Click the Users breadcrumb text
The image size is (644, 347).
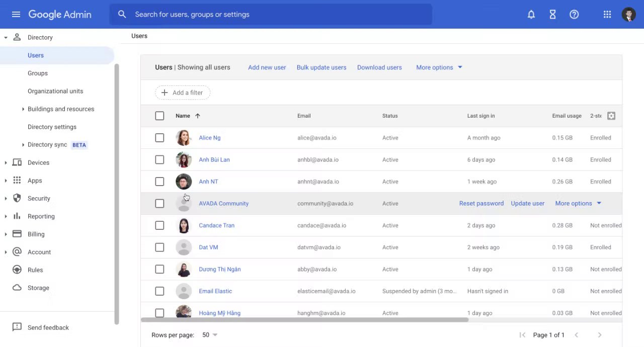139,36
